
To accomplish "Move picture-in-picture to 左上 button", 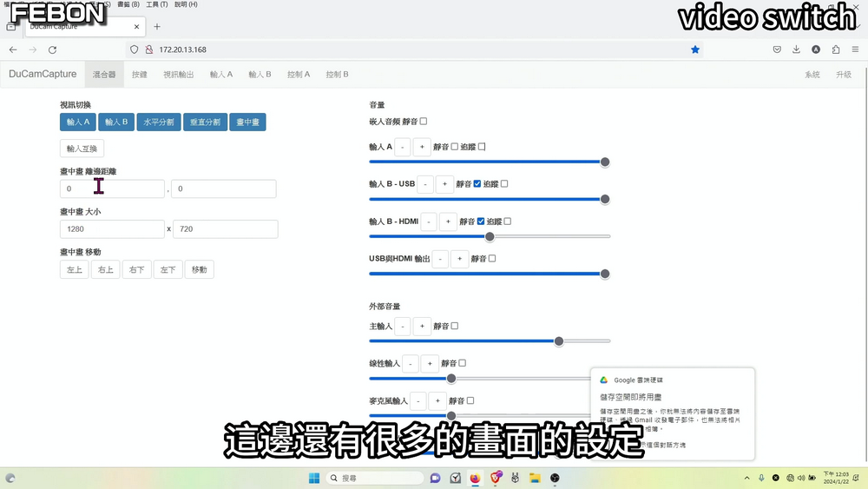I will [74, 270].
